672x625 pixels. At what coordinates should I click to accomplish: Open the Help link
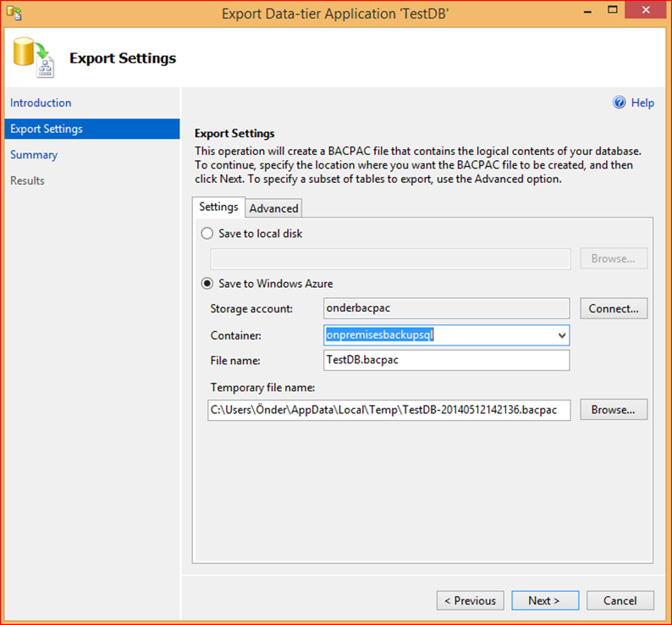(642, 103)
